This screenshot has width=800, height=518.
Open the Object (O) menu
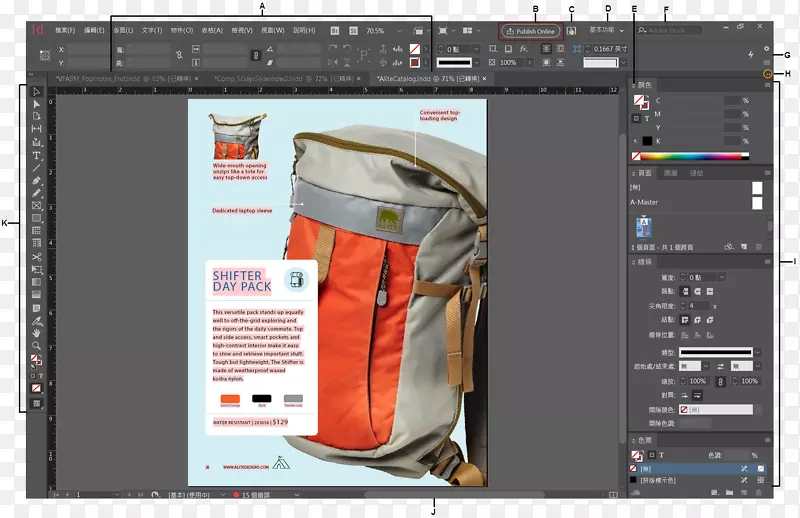182,31
